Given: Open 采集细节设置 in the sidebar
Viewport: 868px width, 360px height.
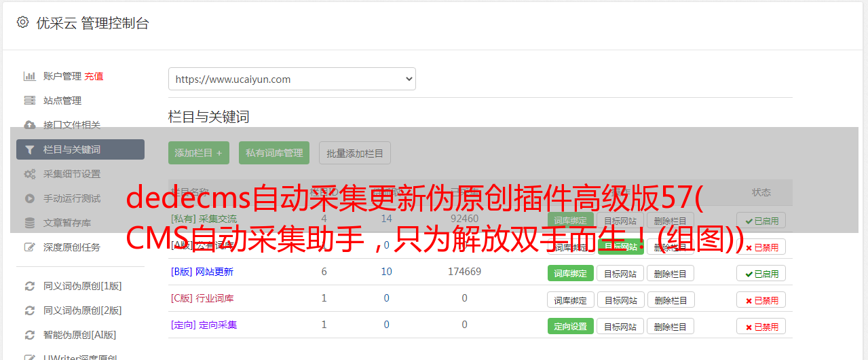Looking at the screenshot, I should (72, 174).
